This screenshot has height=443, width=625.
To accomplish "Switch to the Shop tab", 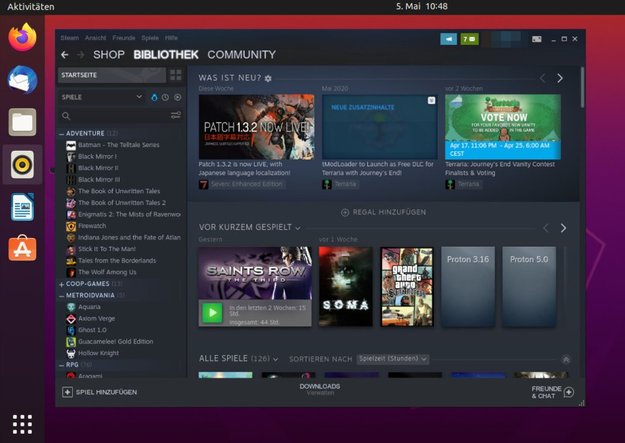I will click(109, 55).
